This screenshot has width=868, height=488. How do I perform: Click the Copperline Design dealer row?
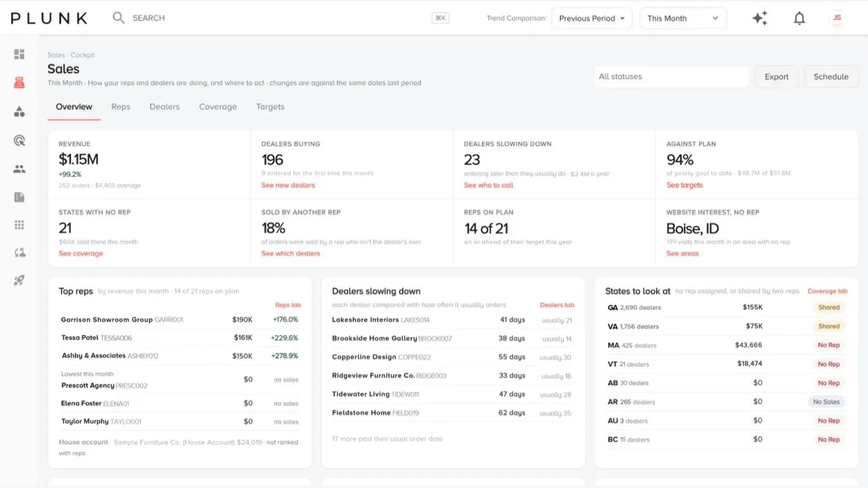click(x=453, y=357)
